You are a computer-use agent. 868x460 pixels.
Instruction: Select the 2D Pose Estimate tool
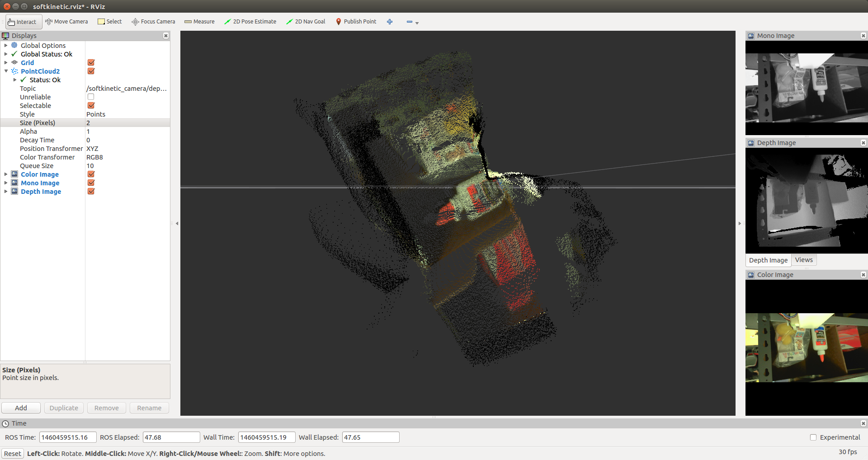(250, 22)
